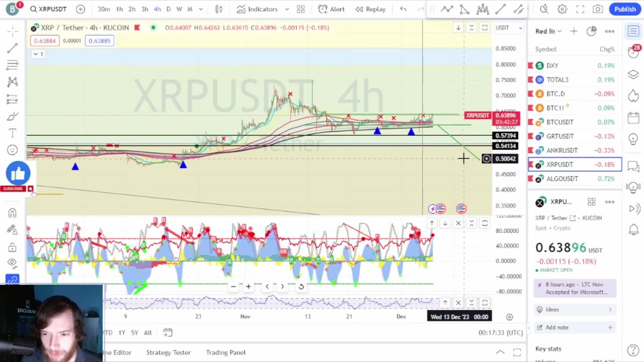Select the brush drawing tool
The image size is (644, 362).
tap(13, 116)
